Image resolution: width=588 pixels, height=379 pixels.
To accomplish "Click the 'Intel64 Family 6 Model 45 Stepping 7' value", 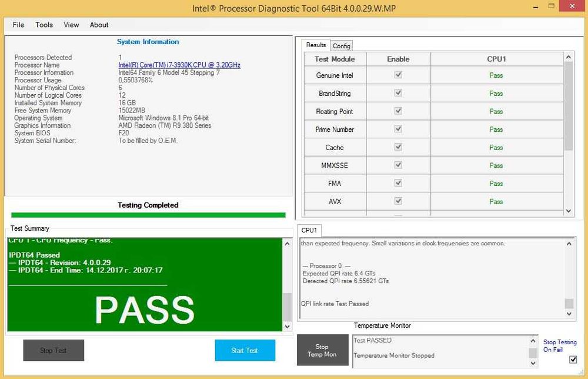I will (x=169, y=72).
